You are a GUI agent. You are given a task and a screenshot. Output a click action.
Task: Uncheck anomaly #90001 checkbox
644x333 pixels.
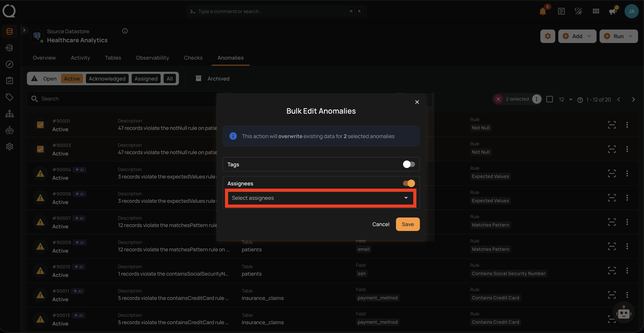(40, 125)
